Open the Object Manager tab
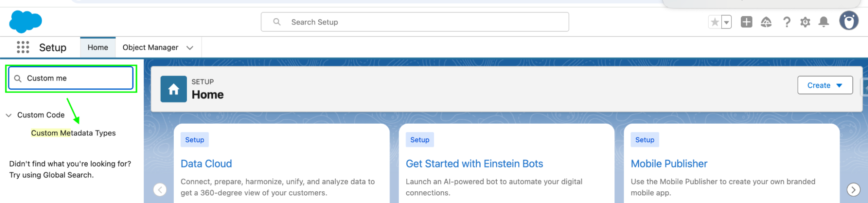The image size is (868, 203). pyautogui.click(x=150, y=47)
